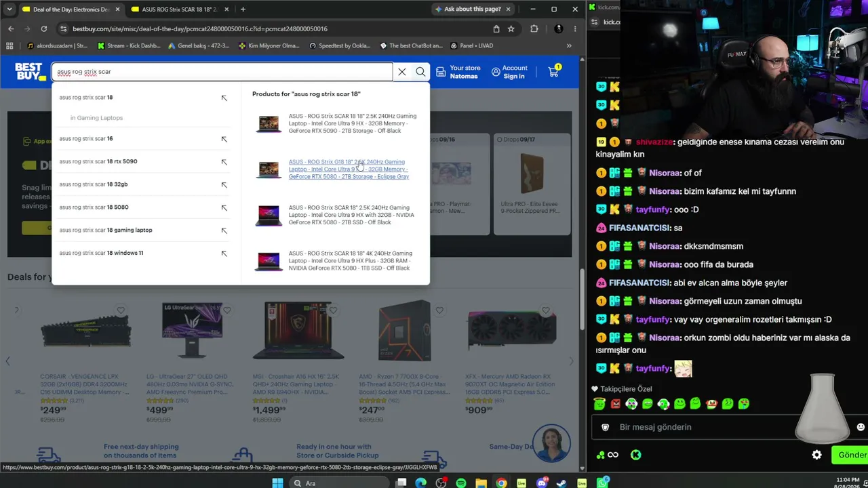
Task: Open File Explorer from the taskbar
Action: [481, 483]
